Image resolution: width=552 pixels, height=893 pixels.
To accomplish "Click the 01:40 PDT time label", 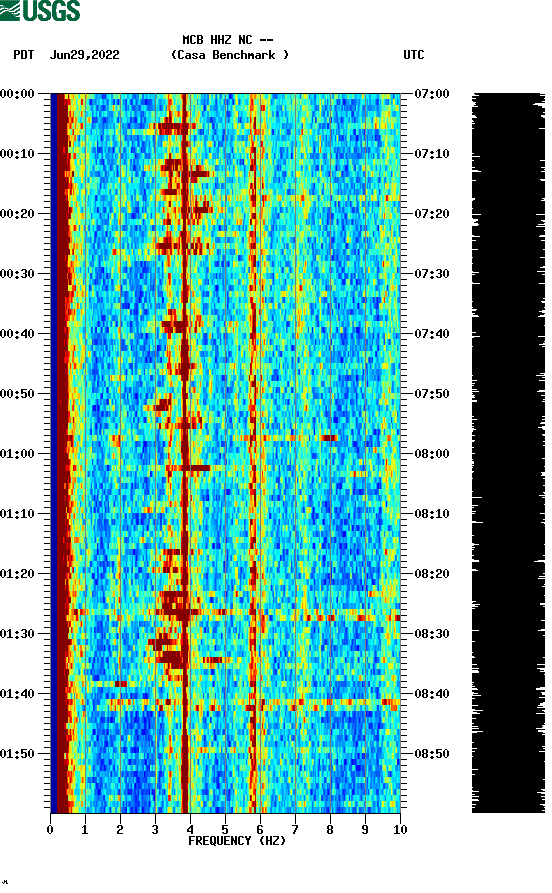I will (17, 694).
